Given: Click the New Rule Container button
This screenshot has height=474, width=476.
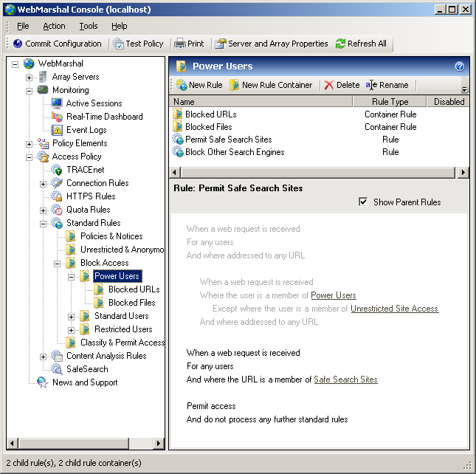Looking at the screenshot, I should [x=271, y=85].
